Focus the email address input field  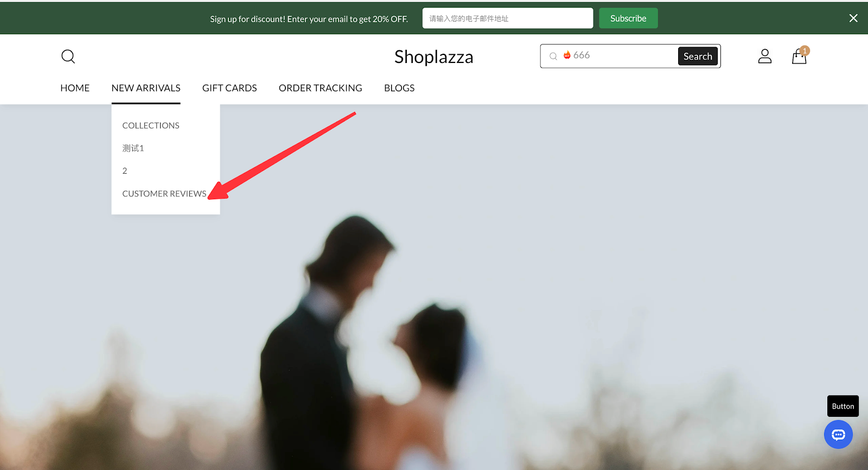pos(508,18)
